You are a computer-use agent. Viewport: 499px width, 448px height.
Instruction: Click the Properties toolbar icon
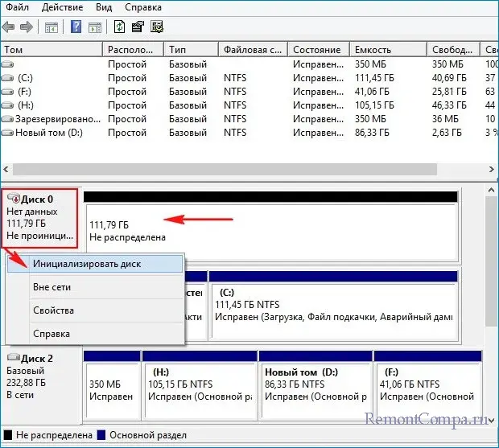coord(138,27)
